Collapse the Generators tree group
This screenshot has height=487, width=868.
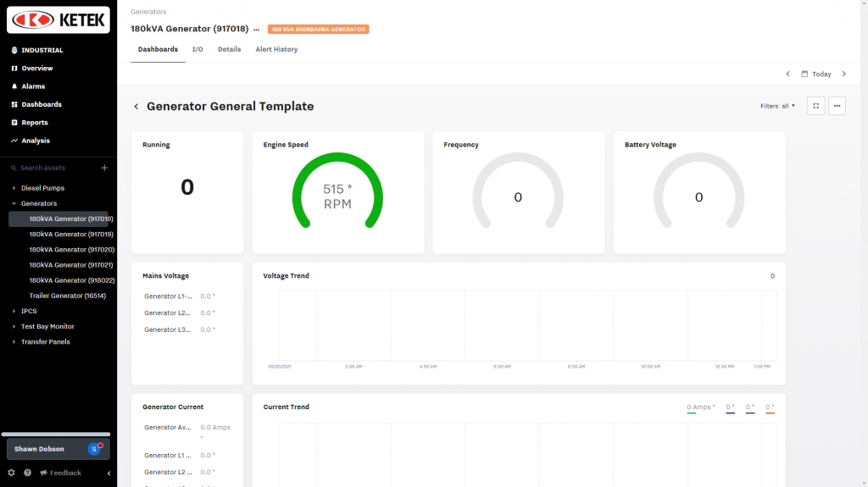[x=14, y=203]
